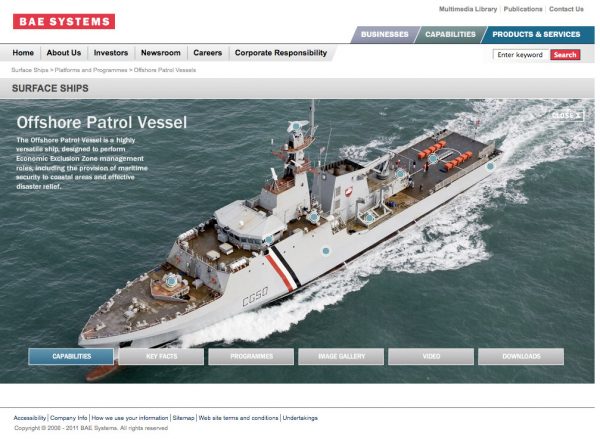Switch to the top Capabilities navigation tab

(x=450, y=34)
